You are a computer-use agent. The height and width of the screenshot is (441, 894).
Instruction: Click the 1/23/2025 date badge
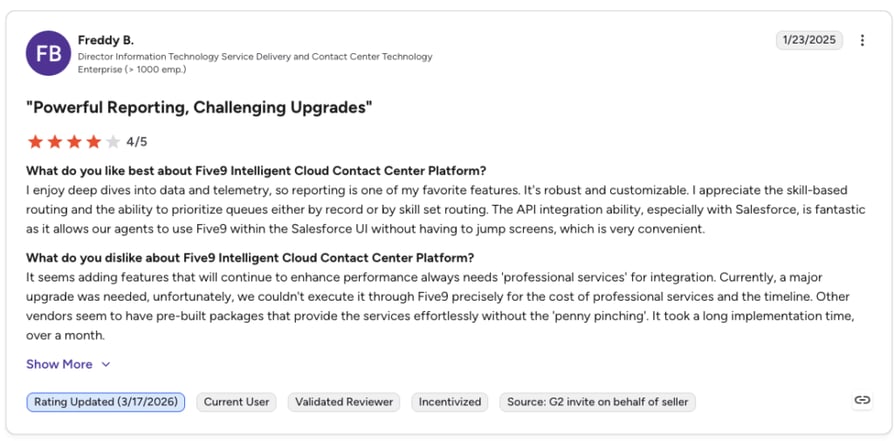click(809, 40)
